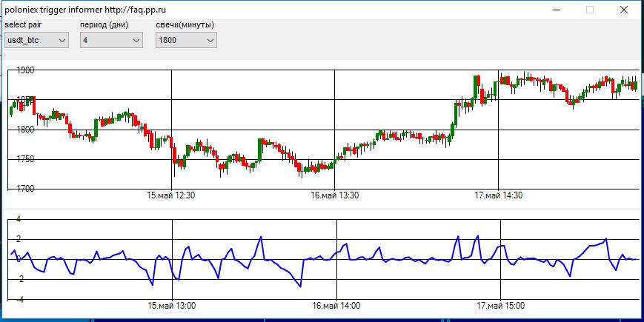Select the "16.май 13:30" candlestick time label

coord(335,196)
